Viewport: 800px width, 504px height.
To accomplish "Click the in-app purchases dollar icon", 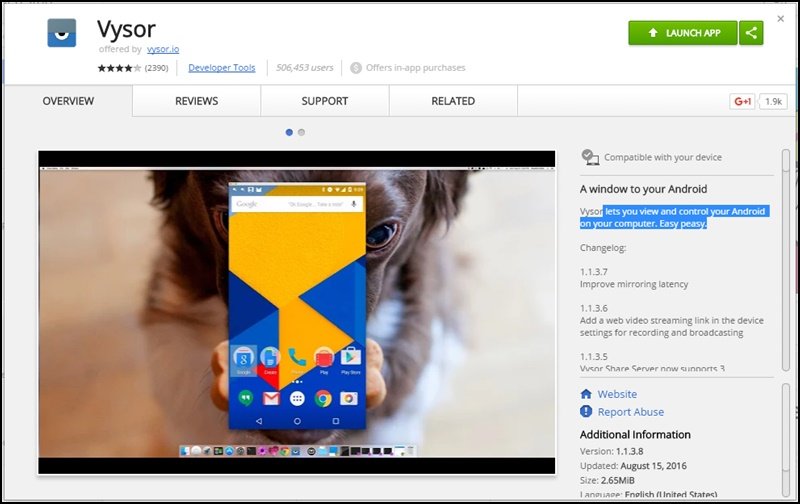I will click(x=356, y=67).
